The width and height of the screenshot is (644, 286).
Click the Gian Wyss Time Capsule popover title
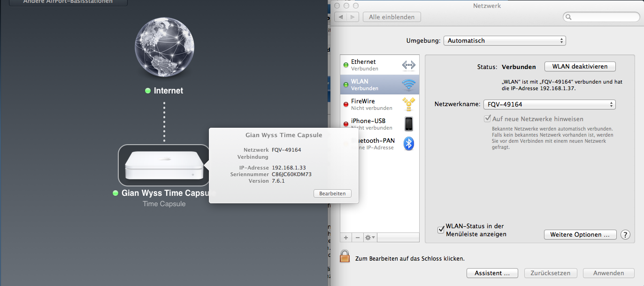pyautogui.click(x=284, y=135)
